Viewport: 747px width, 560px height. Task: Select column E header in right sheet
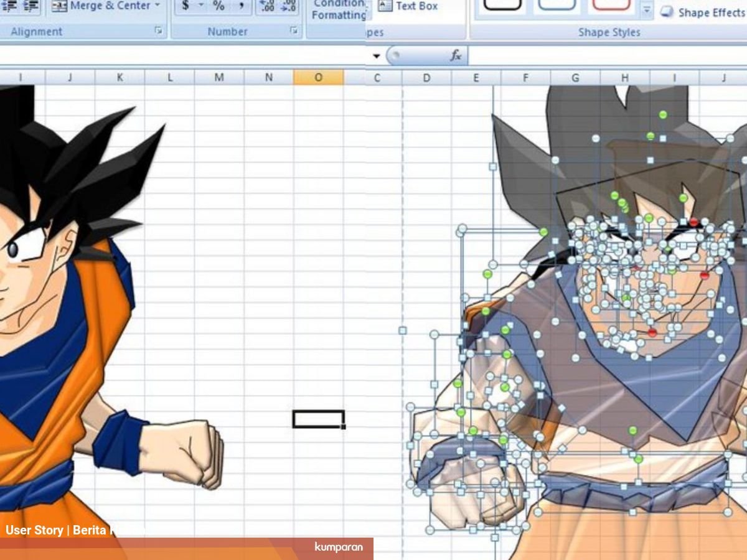click(476, 78)
